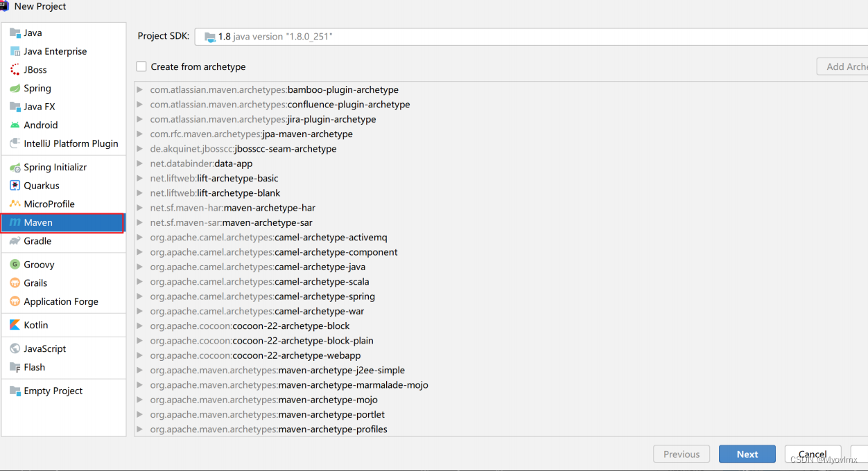
Task: Expand maven-archetype-har entry
Action: (x=140, y=208)
